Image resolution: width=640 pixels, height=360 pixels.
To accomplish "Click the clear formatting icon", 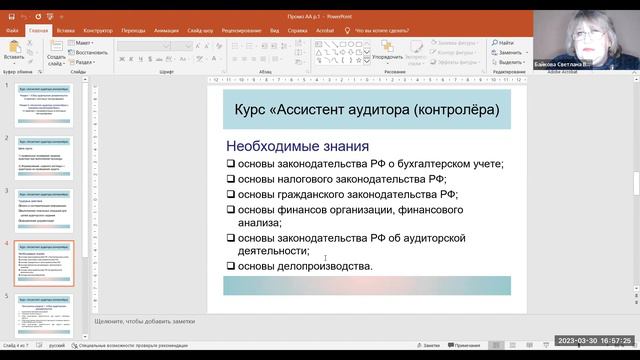I will (x=219, y=46).
